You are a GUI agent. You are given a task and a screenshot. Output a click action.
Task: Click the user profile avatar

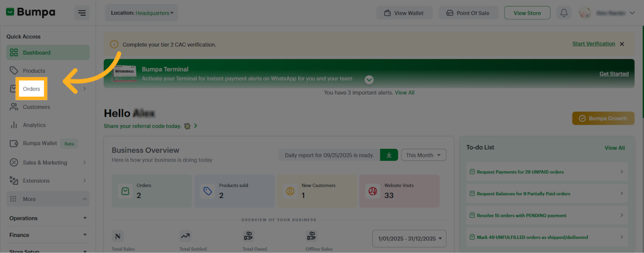(x=585, y=13)
